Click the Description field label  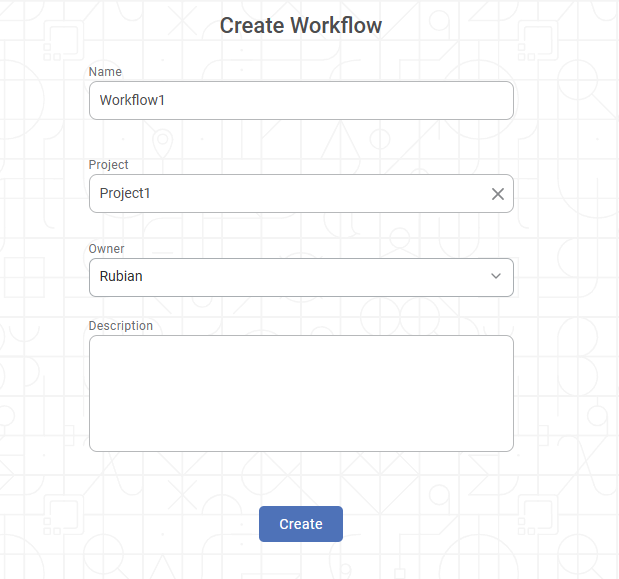pos(120,326)
